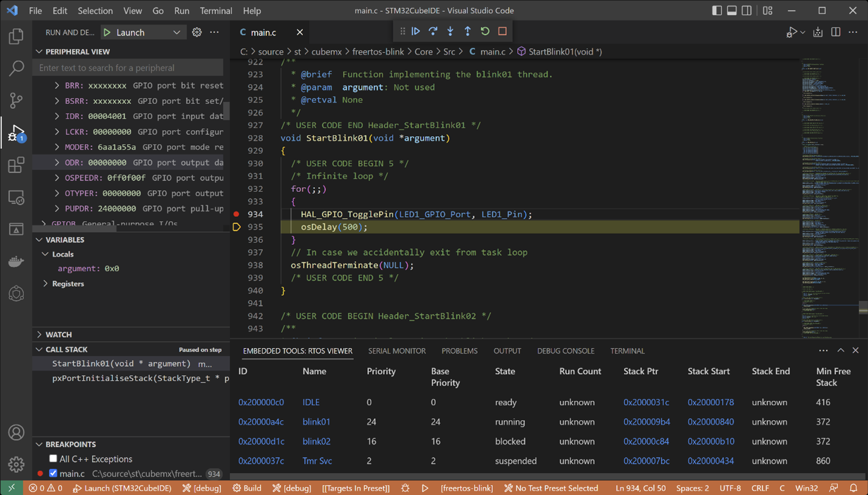Open editor more actions menu
Image resolution: width=868 pixels, height=495 pixels.
pyautogui.click(x=853, y=32)
